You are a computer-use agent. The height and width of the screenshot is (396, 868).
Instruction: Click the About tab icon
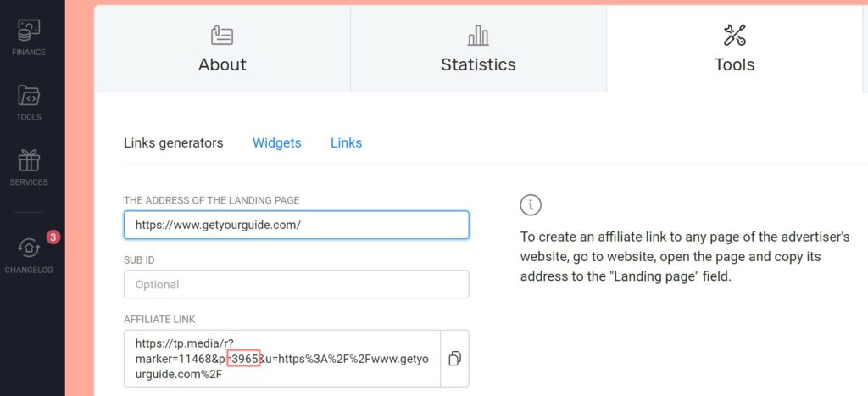coord(222,36)
